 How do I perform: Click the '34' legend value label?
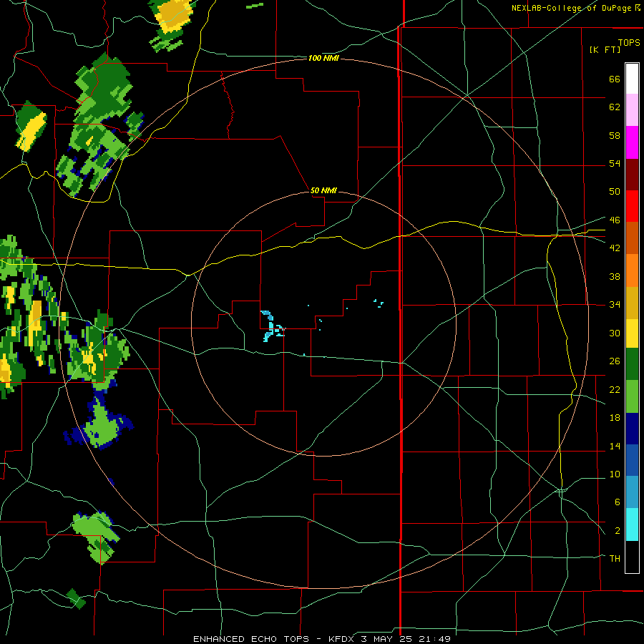[615, 304]
